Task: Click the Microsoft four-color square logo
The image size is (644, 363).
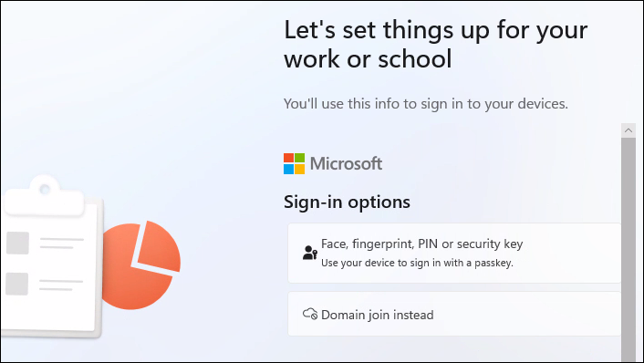Action: pyautogui.click(x=294, y=163)
